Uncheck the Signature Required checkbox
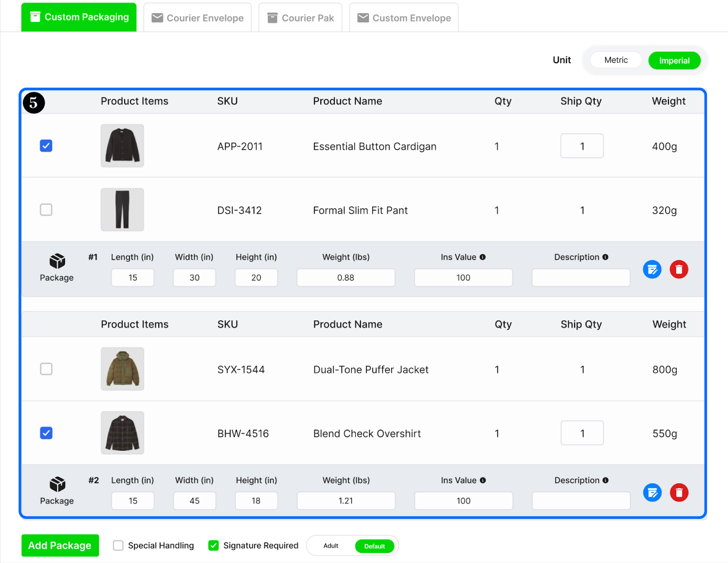The width and height of the screenshot is (728, 563). pyautogui.click(x=213, y=545)
